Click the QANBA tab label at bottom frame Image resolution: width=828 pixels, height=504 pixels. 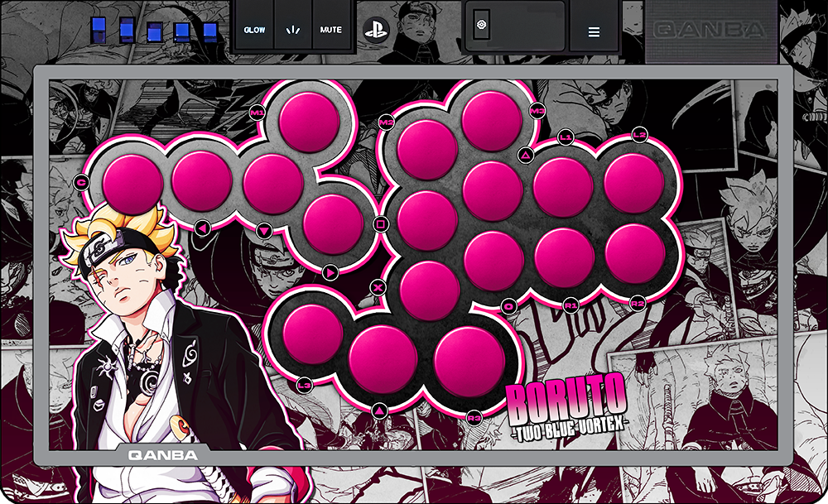pos(163,455)
